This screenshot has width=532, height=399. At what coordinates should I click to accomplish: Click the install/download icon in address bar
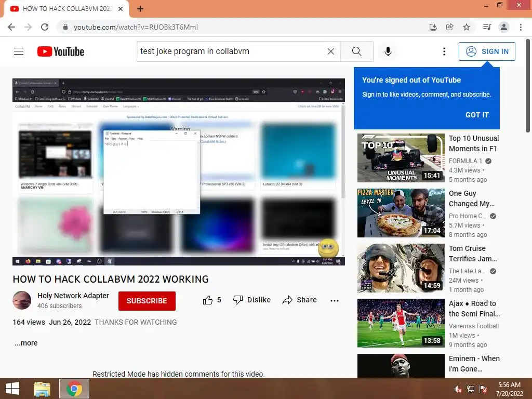pos(433,27)
